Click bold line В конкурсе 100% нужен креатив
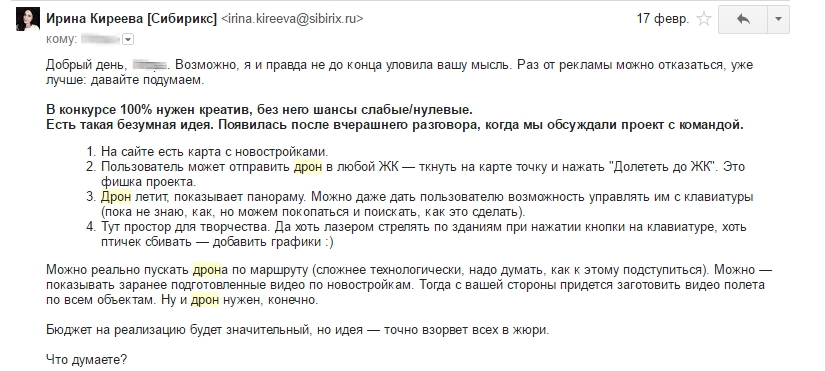Viewport: 825px width, 371px height. (x=259, y=111)
